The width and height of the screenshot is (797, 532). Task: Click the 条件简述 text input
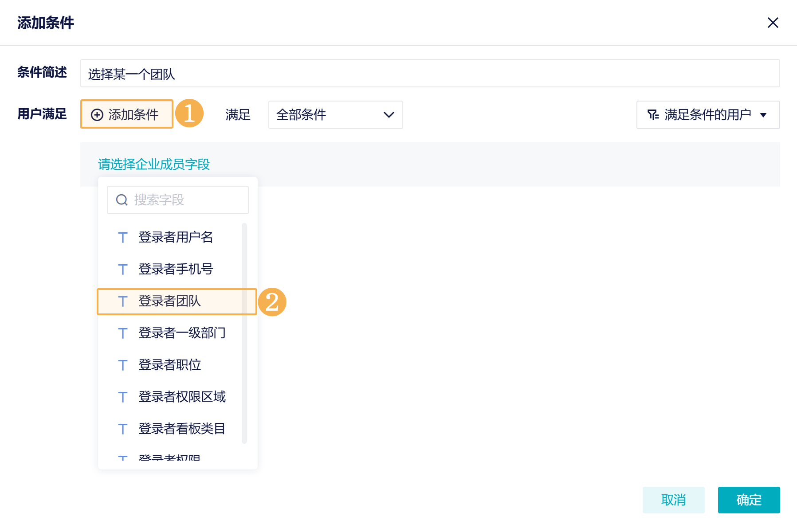pyautogui.click(x=429, y=73)
